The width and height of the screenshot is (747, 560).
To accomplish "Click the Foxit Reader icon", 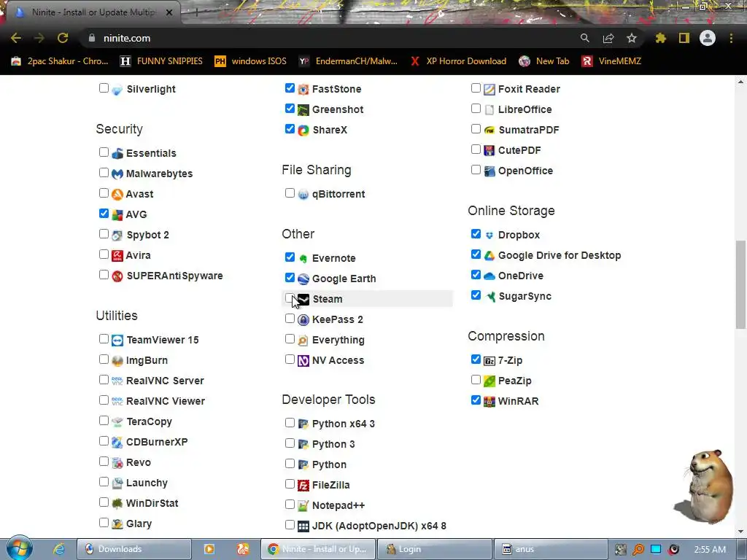I will pos(489,89).
